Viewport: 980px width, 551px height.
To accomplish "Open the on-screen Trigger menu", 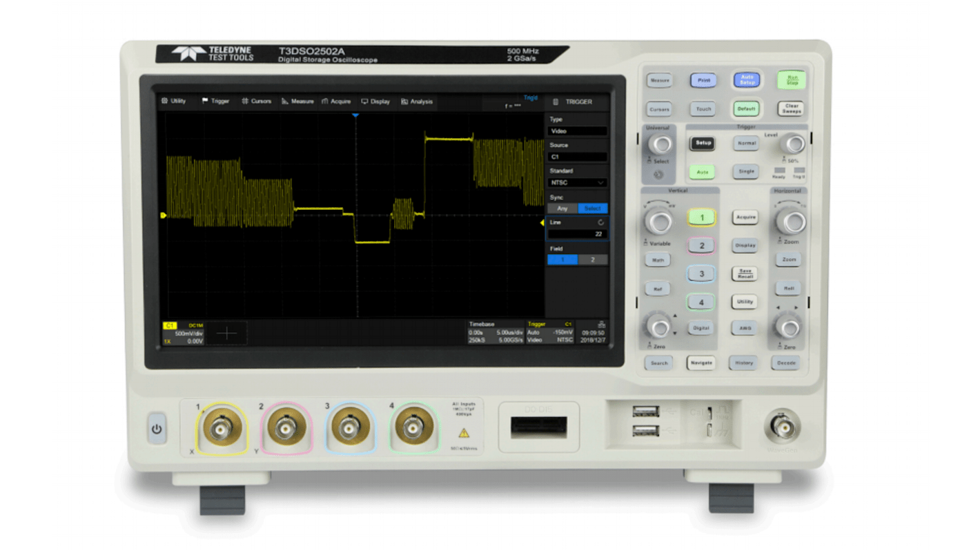I will click(x=215, y=101).
